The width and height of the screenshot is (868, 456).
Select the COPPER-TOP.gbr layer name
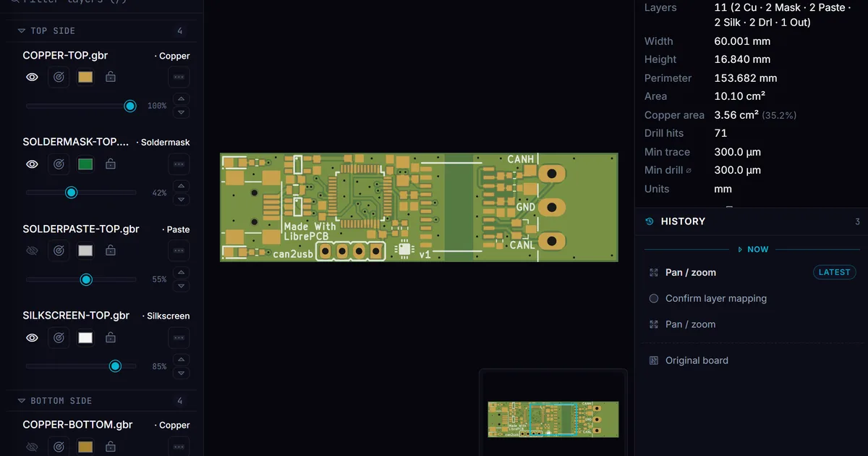65,55
